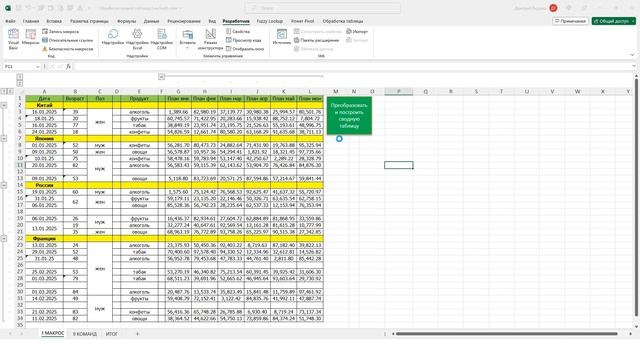
Task: Select the Продукт header cell
Action: (x=139, y=98)
